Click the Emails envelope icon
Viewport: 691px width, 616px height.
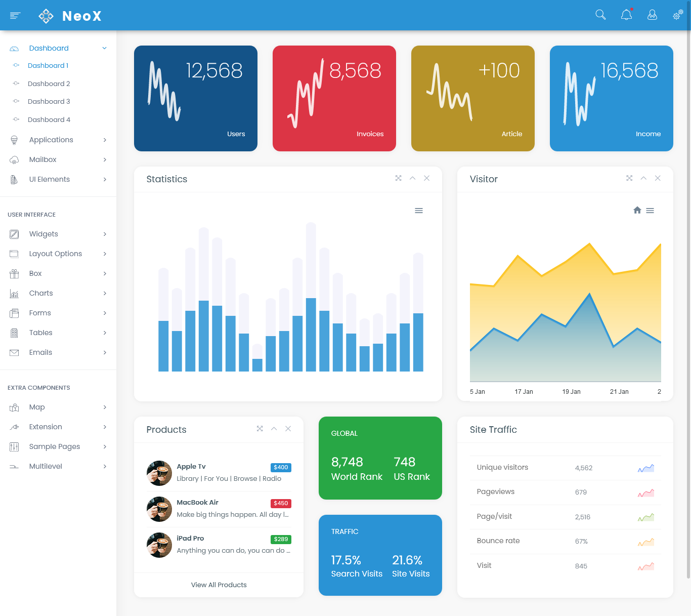point(14,353)
